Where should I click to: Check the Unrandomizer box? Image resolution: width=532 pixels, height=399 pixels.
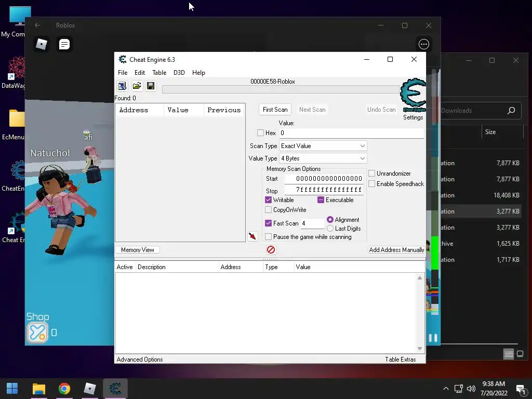pyautogui.click(x=372, y=174)
